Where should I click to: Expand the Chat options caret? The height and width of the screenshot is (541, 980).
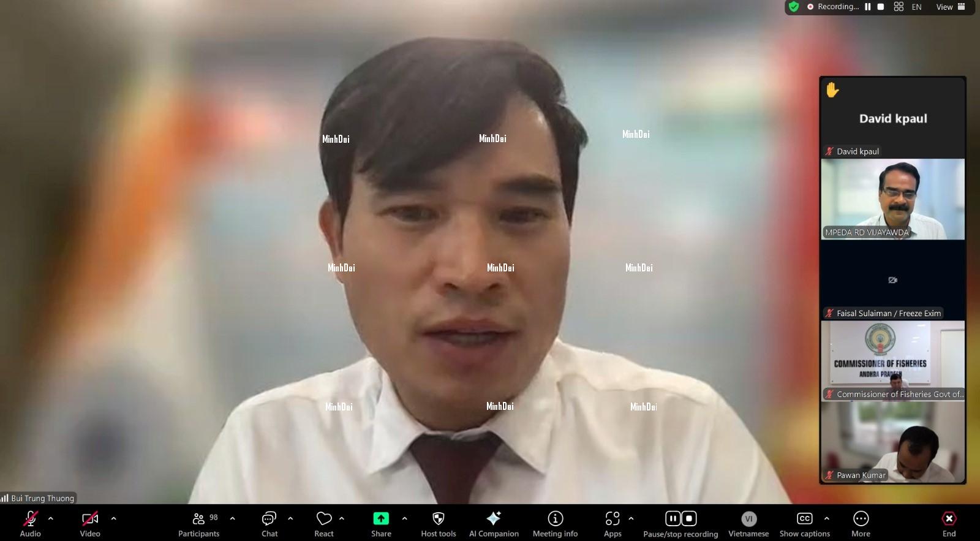click(x=290, y=518)
